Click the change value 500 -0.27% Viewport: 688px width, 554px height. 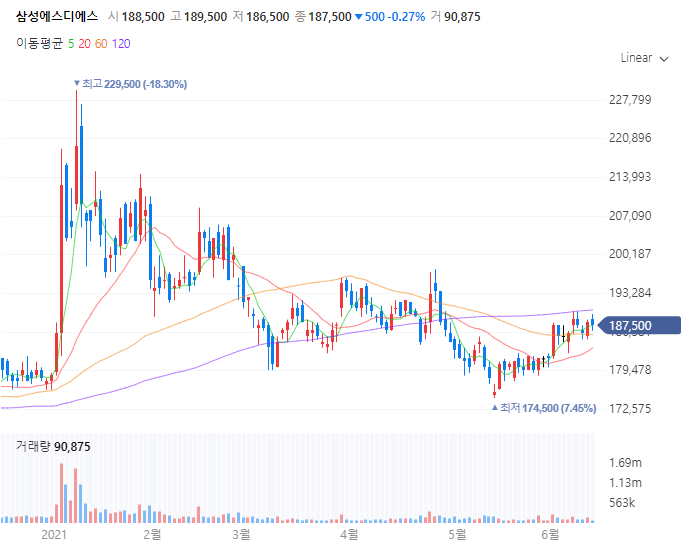395,17
